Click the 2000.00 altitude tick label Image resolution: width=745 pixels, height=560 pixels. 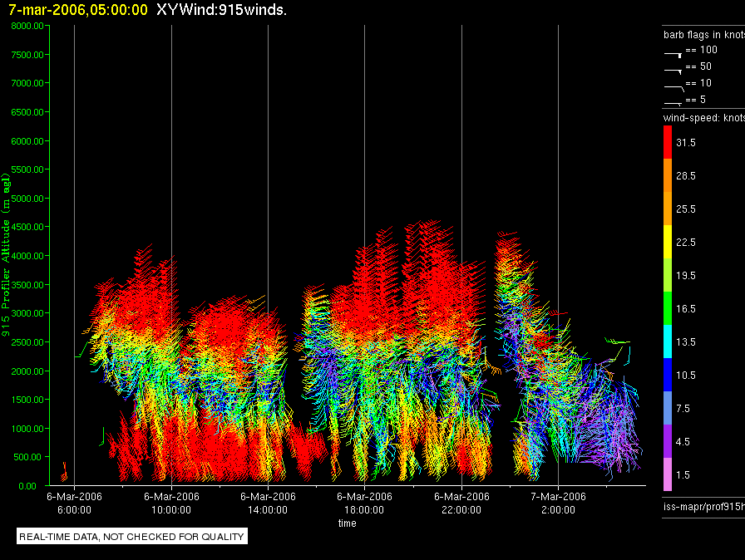point(27,371)
